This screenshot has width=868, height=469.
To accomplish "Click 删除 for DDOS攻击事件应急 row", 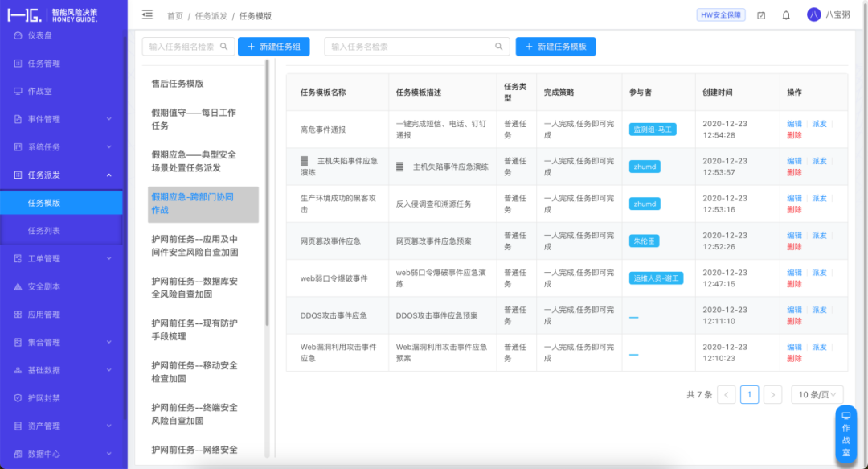I will point(794,321).
